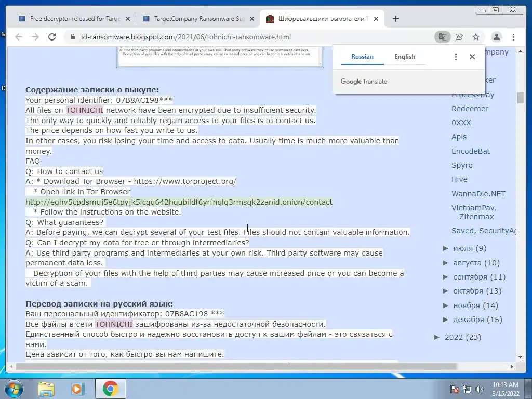532x399 pixels.
Task: Click the address bar URL field
Action: pyautogui.click(x=251, y=37)
